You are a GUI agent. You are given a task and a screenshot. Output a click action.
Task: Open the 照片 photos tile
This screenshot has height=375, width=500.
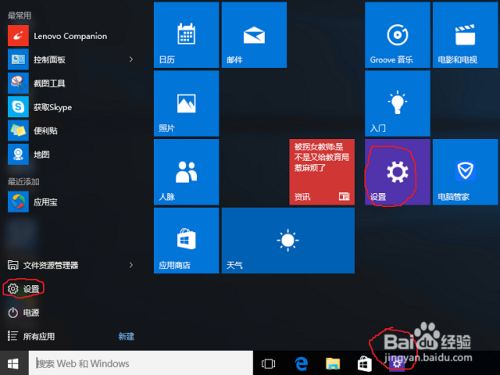pyautogui.click(x=186, y=104)
